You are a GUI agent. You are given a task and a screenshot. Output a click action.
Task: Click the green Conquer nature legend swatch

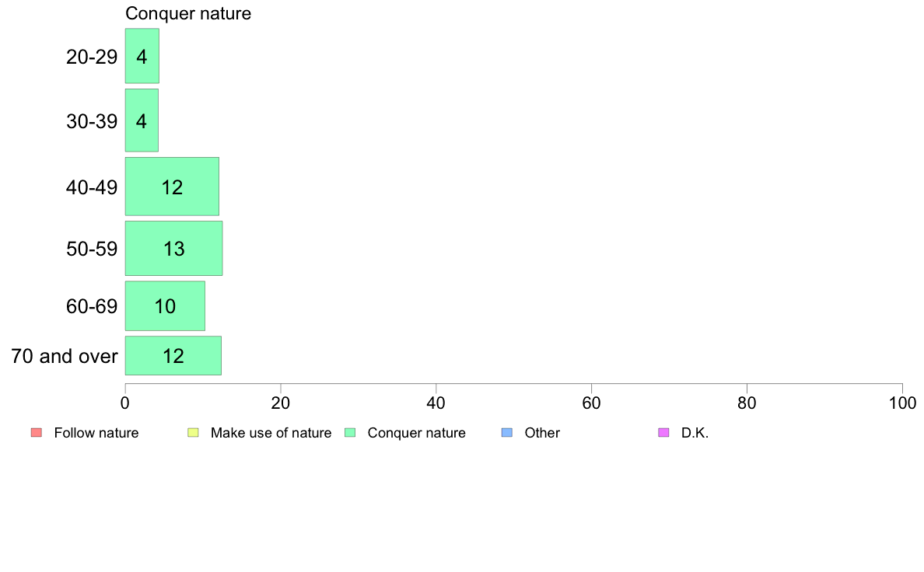click(350, 433)
